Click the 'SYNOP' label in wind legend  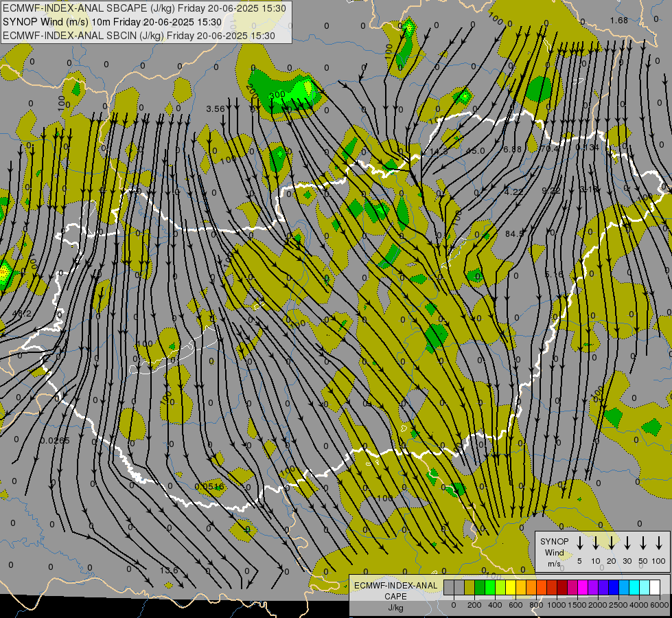554,541
